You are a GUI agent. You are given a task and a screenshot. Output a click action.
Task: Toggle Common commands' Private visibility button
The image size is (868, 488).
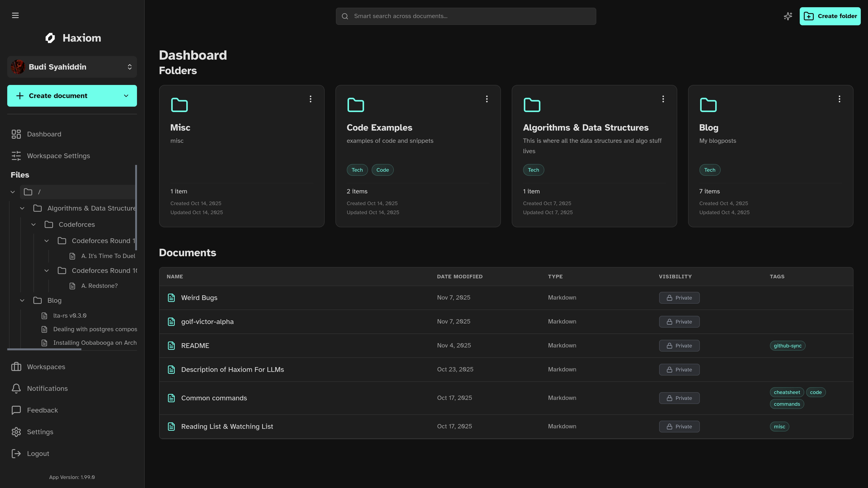pos(679,398)
